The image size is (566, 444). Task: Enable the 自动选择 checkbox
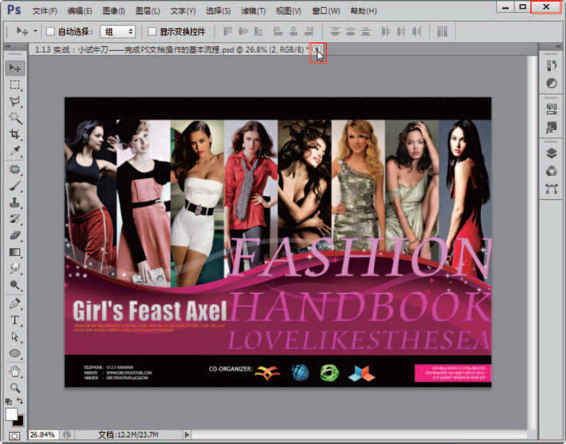(50, 32)
